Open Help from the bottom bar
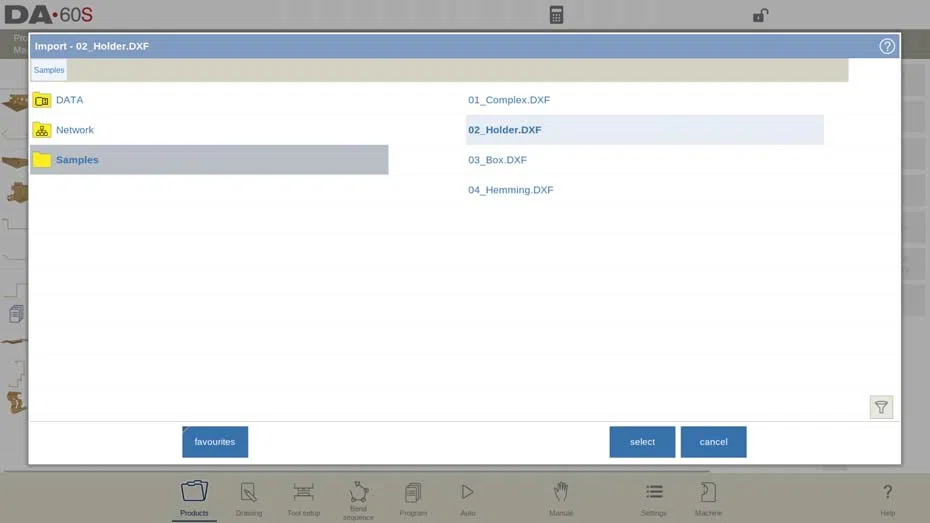This screenshot has height=523, width=930. (x=887, y=498)
